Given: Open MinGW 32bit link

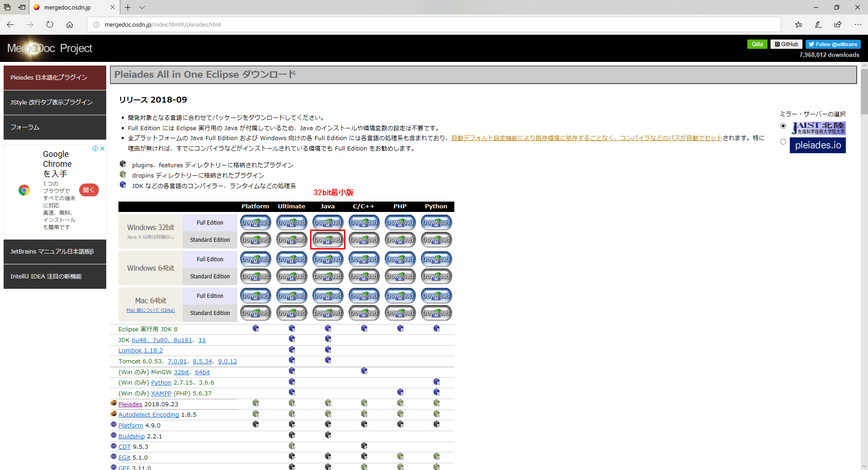Looking at the screenshot, I should [x=182, y=372].
